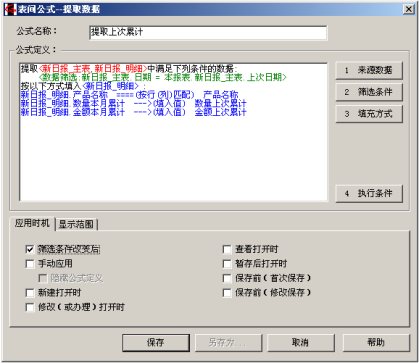Open the 2 筛选条件 step
This screenshot has width=419, height=363.
point(369,92)
